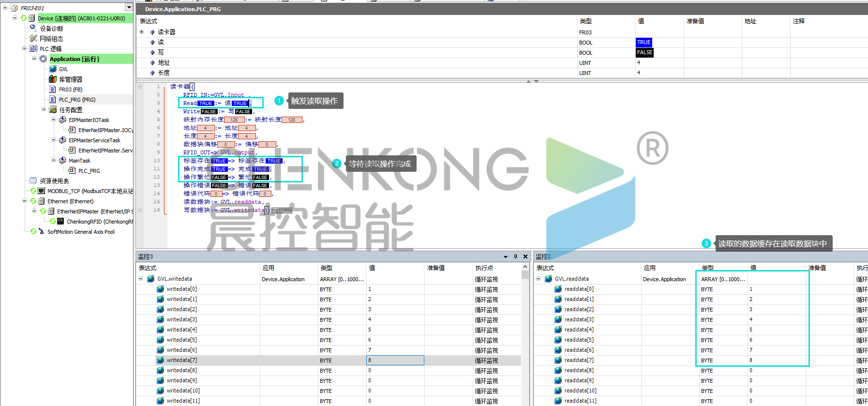Open FR03 (FB) in the tree
This screenshot has height=406, width=868.
coord(71,90)
